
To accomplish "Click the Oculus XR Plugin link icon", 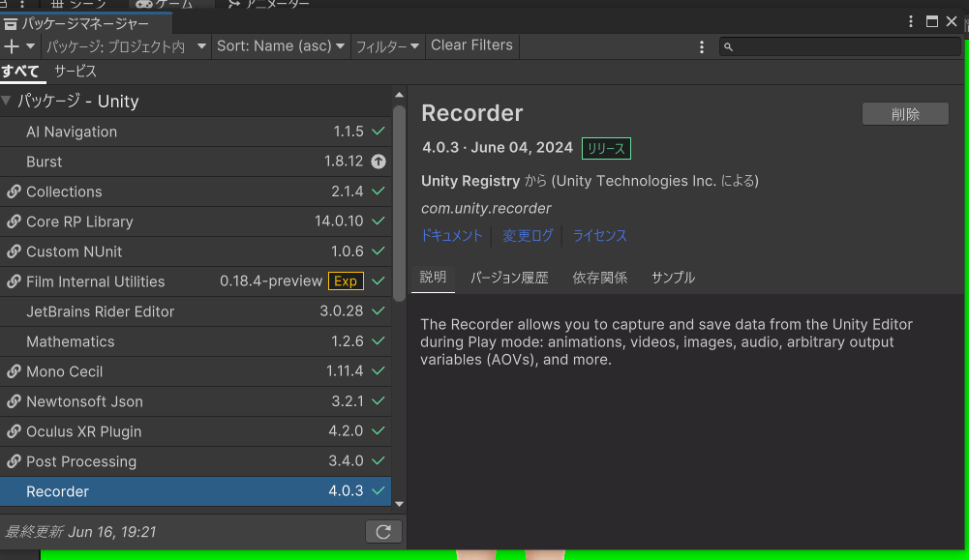I will pyautogui.click(x=14, y=431).
